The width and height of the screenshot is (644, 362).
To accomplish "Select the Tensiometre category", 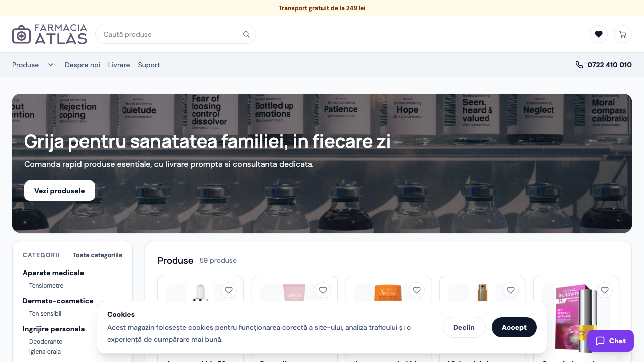I will coord(46,286).
